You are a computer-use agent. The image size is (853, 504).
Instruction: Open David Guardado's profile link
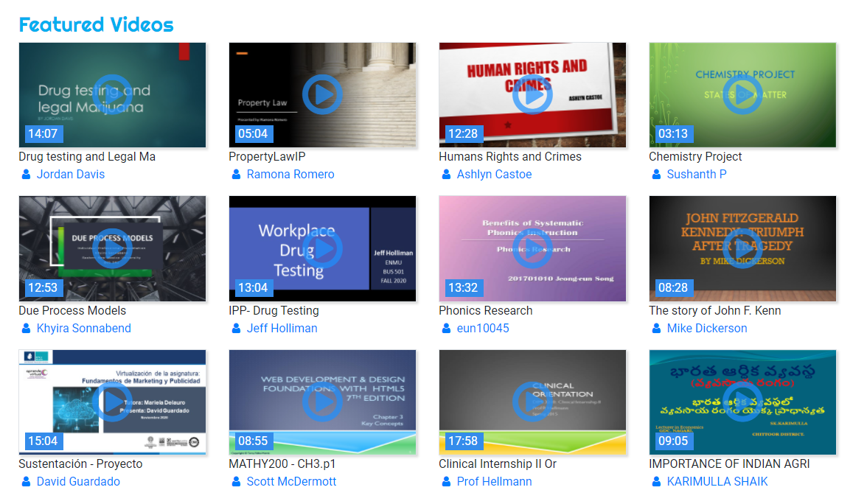point(78,482)
